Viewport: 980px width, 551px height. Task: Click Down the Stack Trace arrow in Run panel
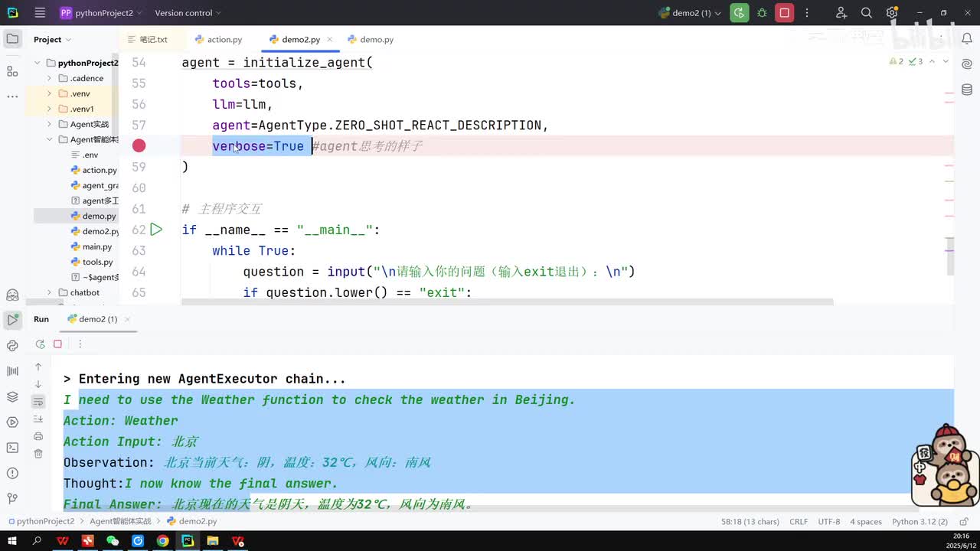[x=38, y=384]
